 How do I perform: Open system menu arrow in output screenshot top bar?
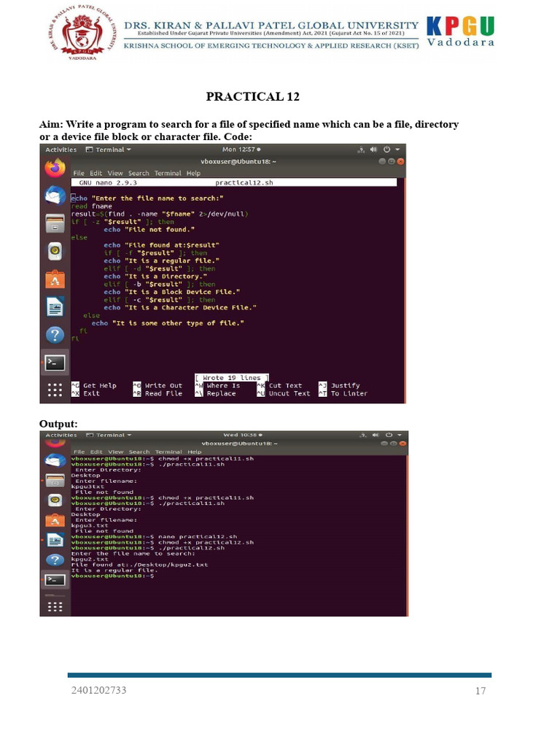(400, 435)
